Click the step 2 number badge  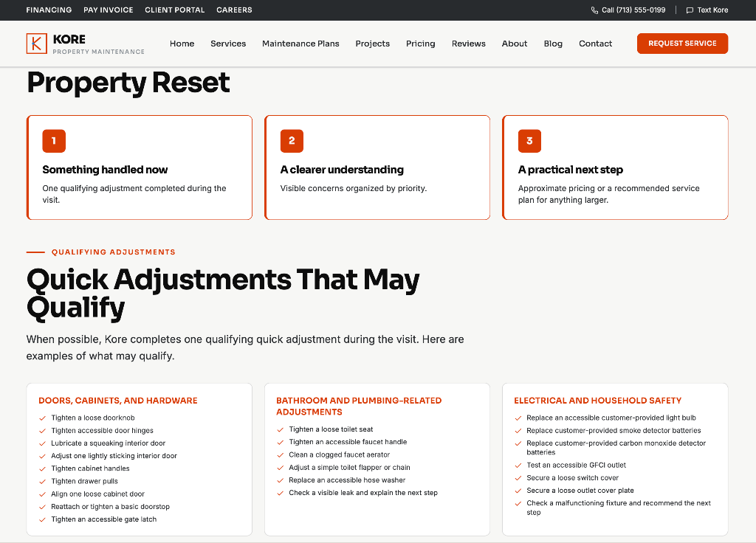pos(292,141)
